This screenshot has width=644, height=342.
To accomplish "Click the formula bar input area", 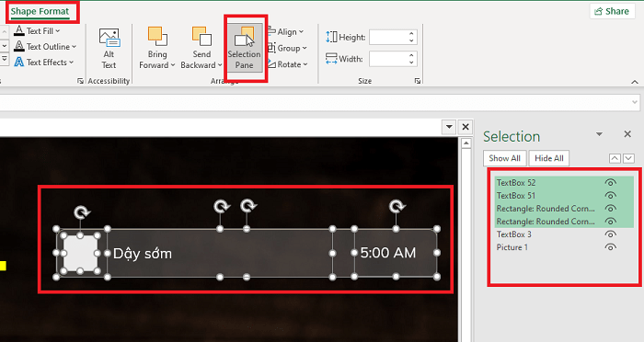I will pos(315,102).
